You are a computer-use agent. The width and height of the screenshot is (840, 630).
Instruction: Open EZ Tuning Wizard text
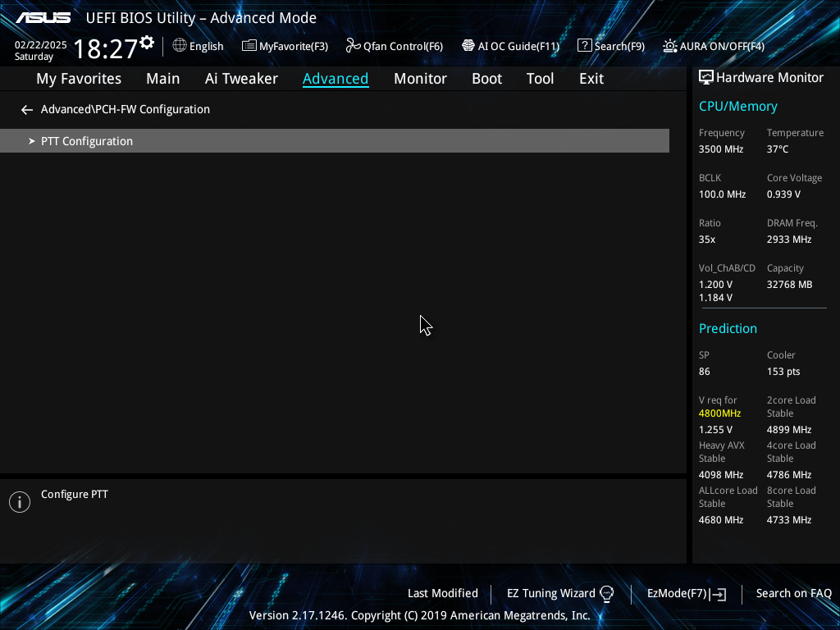click(x=550, y=594)
